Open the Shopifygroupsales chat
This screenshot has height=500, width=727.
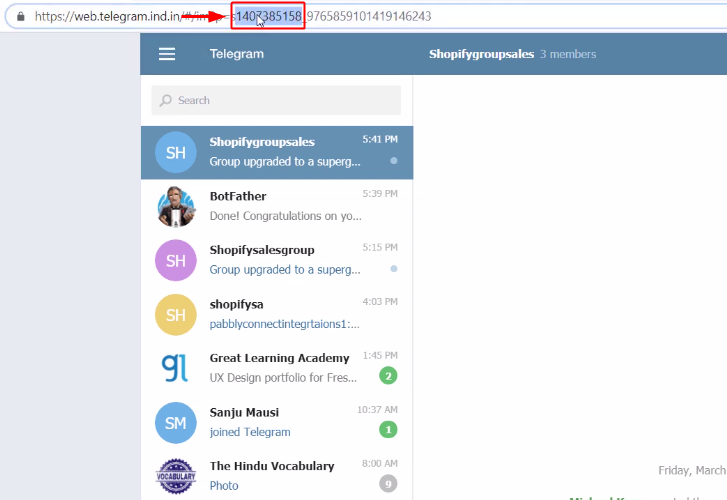tap(277, 153)
